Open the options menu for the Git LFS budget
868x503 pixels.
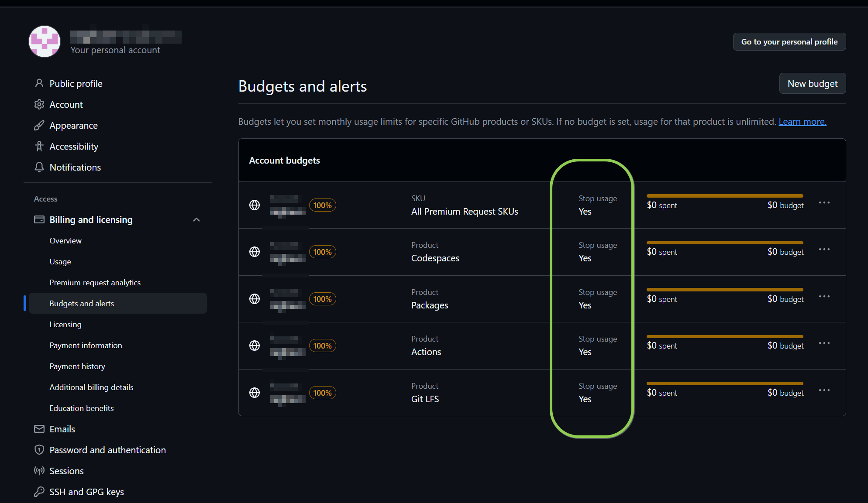point(824,390)
